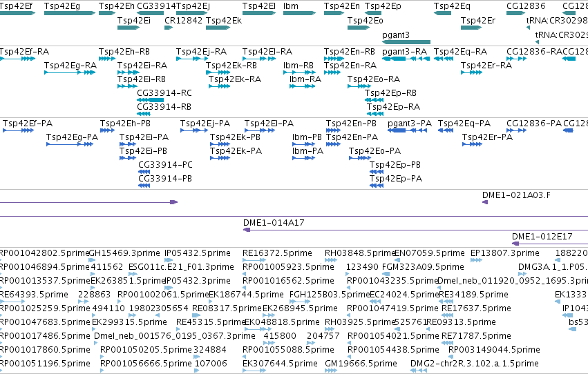Click the CG12836 gene label

tap(526, 6)
